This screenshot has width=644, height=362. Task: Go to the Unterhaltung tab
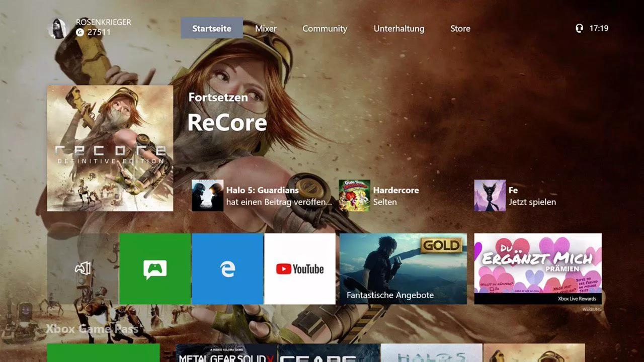[x=399, y=29]
